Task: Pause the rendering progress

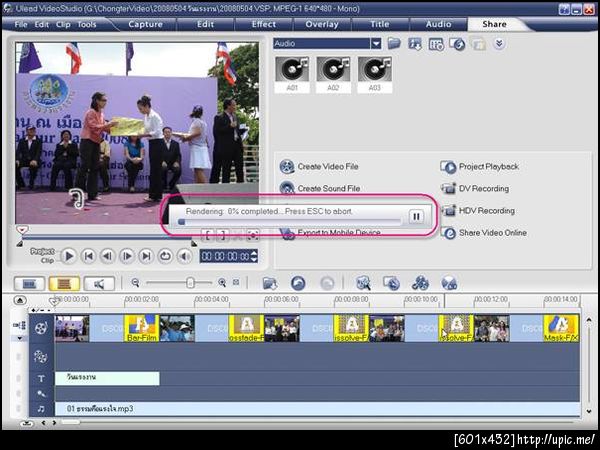Action: [416, 217]
